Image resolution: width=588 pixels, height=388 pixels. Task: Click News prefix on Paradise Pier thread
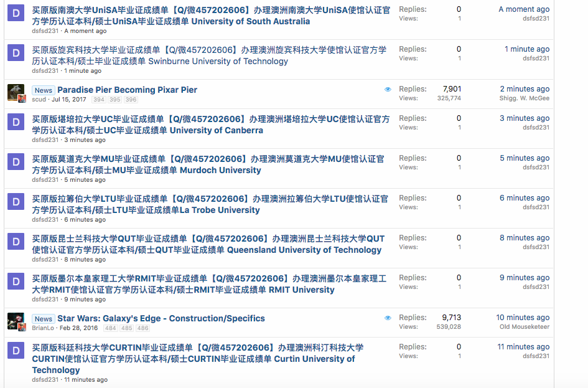tap(44, 90)
